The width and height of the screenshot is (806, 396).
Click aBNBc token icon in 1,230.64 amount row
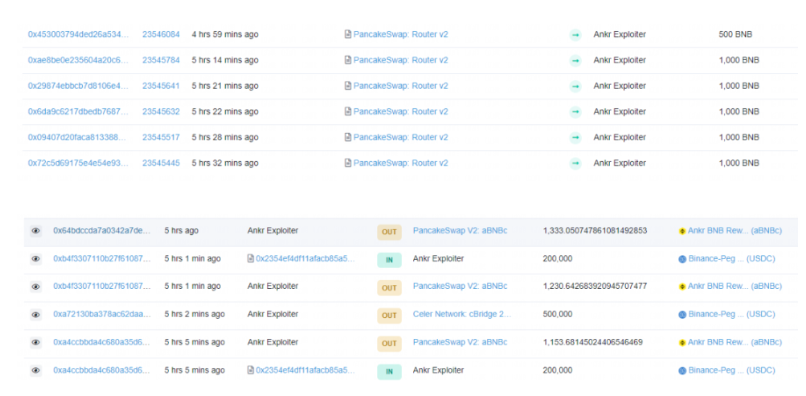pyautogui.click(x=682, y=286)
